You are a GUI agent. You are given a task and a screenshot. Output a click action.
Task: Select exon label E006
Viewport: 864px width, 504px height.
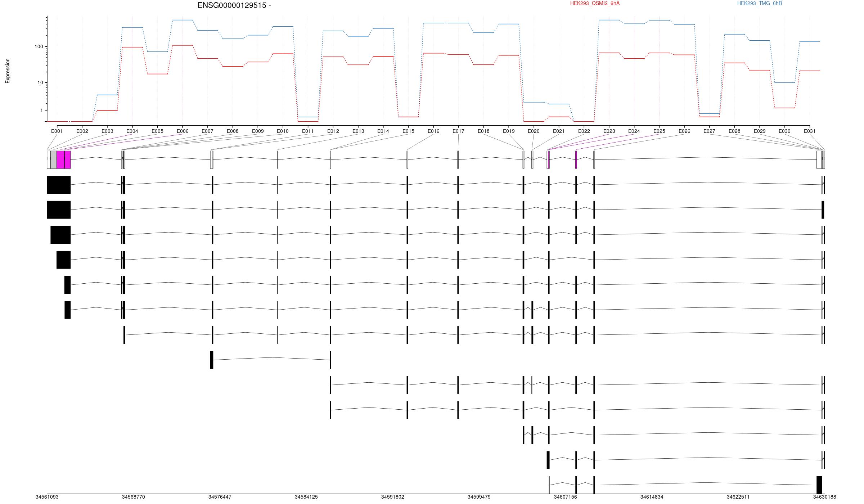pyautogui.click(x=183, y=131)
